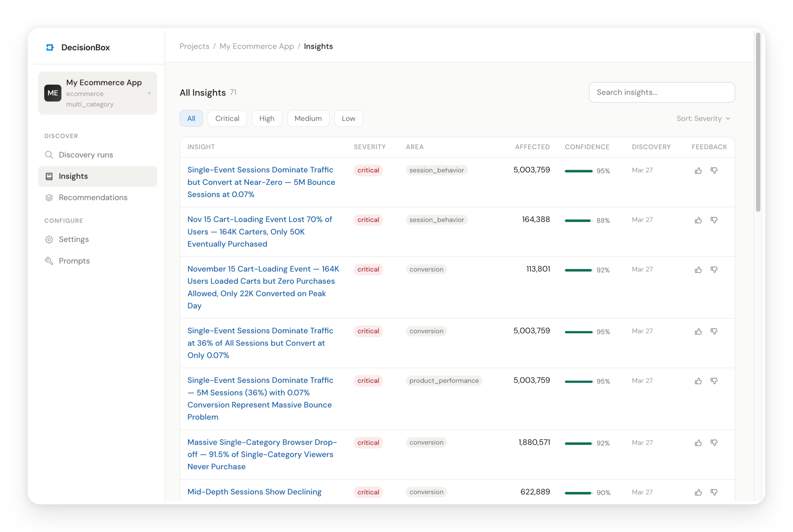The width and height of the screenshot is (793, 532).
Task: Open Discovery runs in the sidebar
Action: [x=98, y=155]
